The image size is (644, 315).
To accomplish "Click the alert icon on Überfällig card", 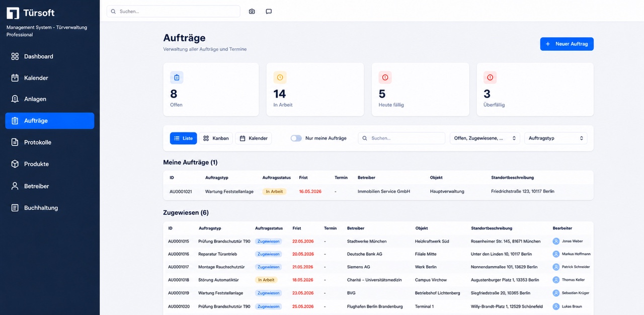I will [x=490, y=77].
